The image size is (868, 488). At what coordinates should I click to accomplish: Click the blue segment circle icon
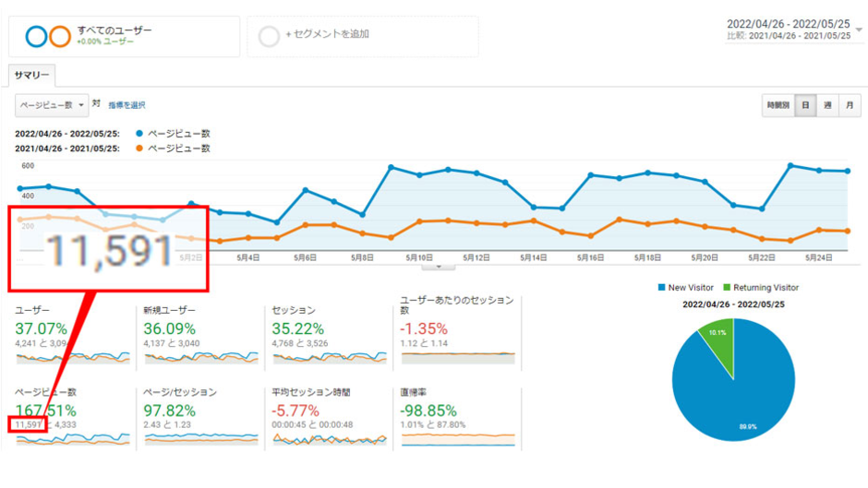point(37,37)
